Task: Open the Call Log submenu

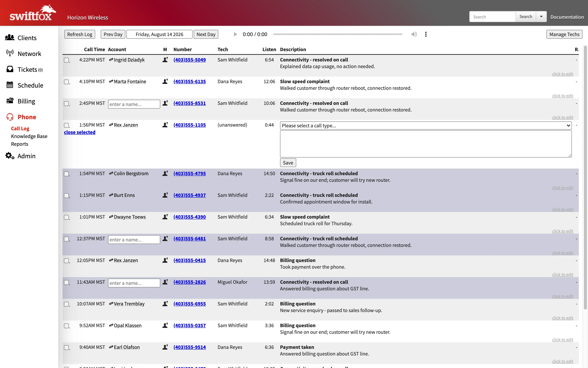Action: tap(20, 128)
